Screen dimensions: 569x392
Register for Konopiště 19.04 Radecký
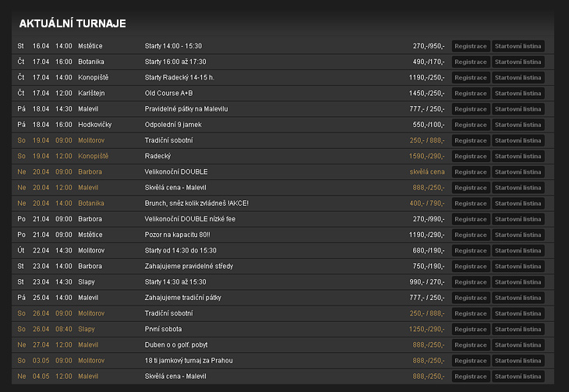click(471, 156)
